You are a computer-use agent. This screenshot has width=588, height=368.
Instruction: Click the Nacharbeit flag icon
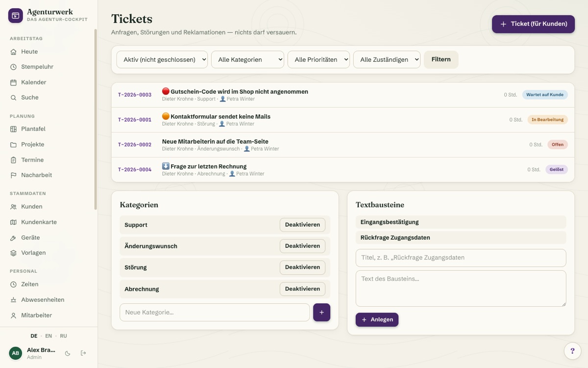tap(13, 175)
